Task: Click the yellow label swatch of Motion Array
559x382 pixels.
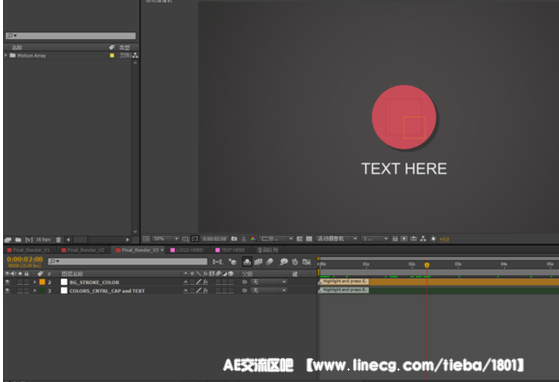Action: tap(112, 56)
